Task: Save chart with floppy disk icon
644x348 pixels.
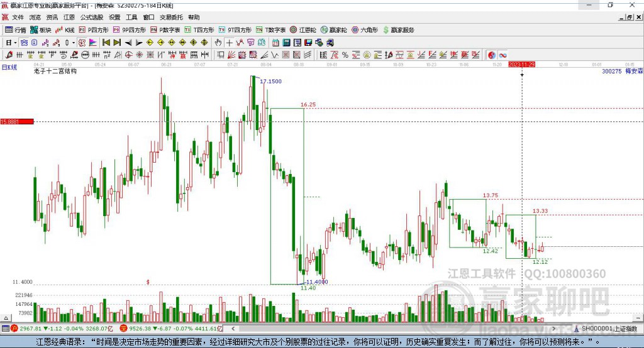Action: pyautogui.click(x=308, y=43)
